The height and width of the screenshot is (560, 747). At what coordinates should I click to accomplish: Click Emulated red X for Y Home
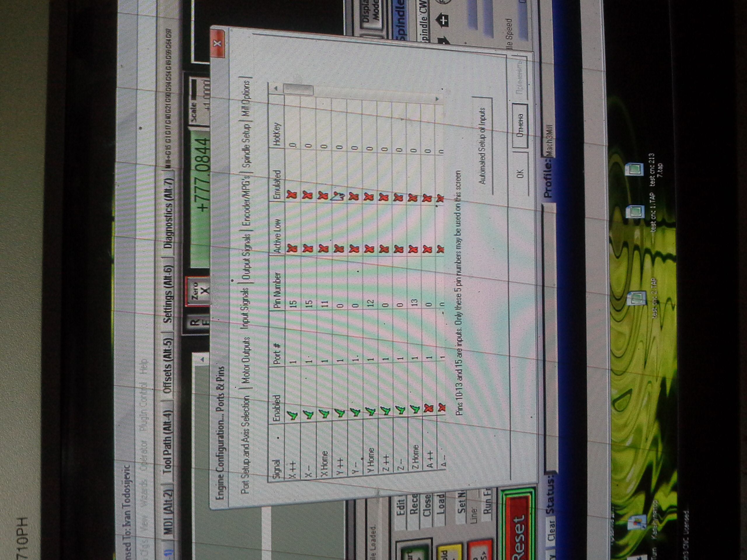click(x=369, y=197)
